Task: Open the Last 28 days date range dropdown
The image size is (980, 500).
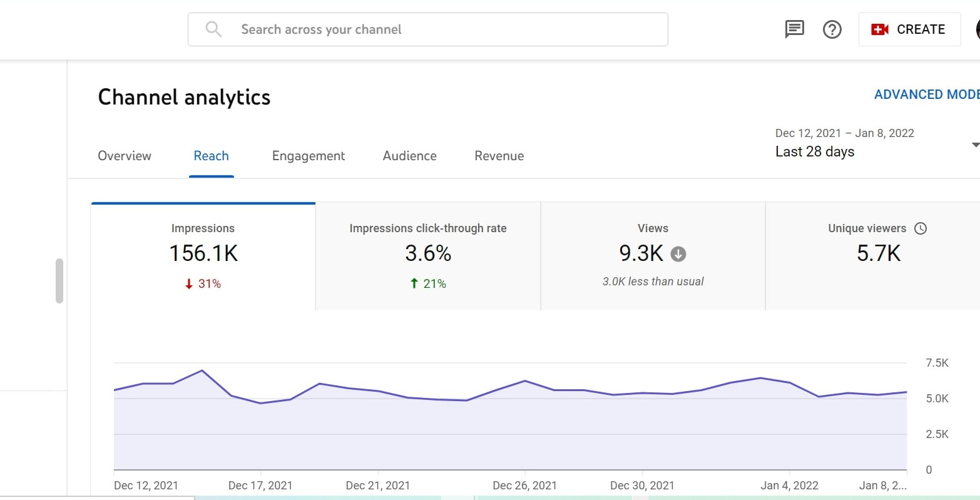Action: [814, 151]
